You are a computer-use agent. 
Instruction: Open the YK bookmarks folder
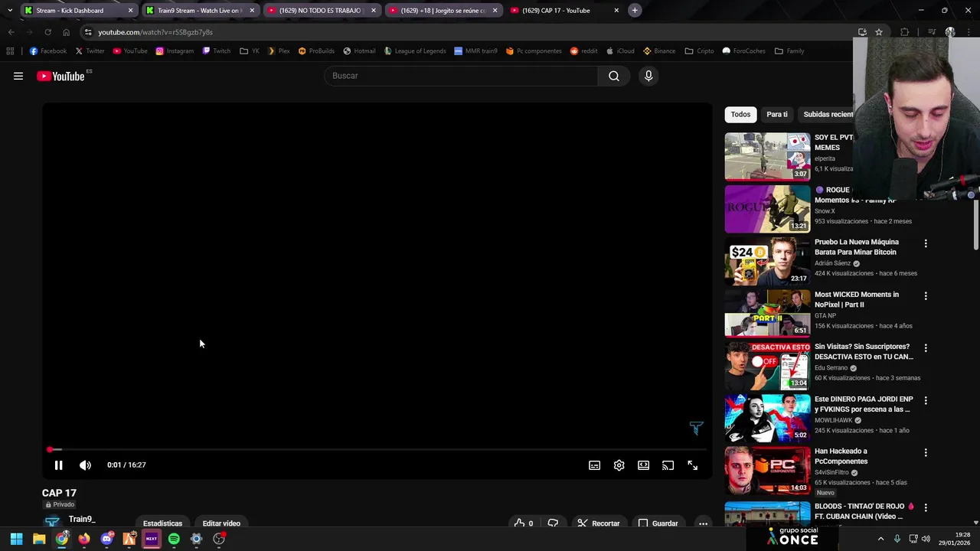pos(250,51)
